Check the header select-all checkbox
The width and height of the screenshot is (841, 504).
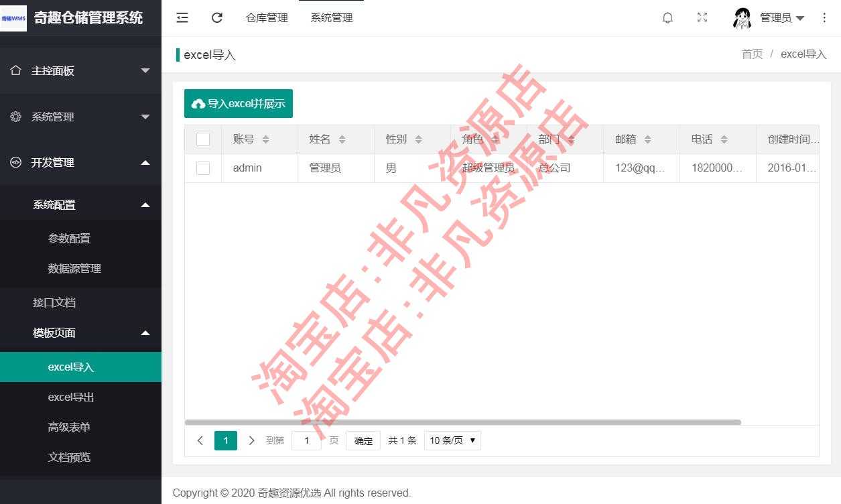click(x=203, y=139)
